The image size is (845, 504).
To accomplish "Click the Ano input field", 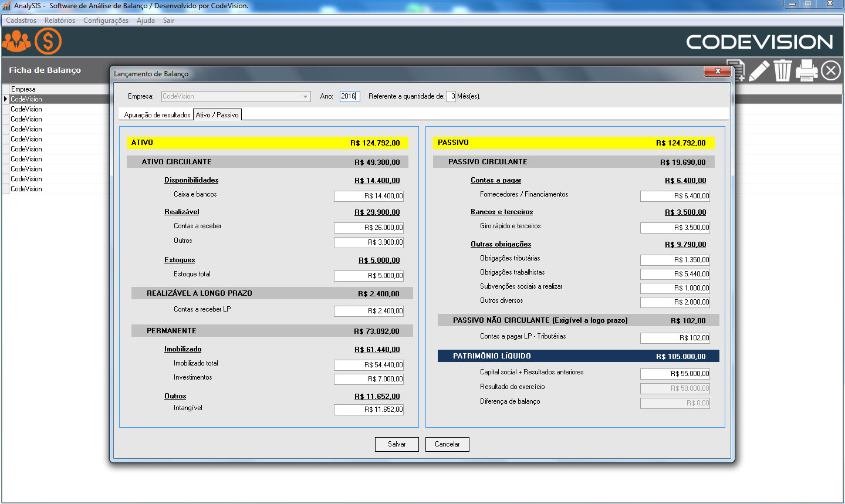I will (349, 96).
